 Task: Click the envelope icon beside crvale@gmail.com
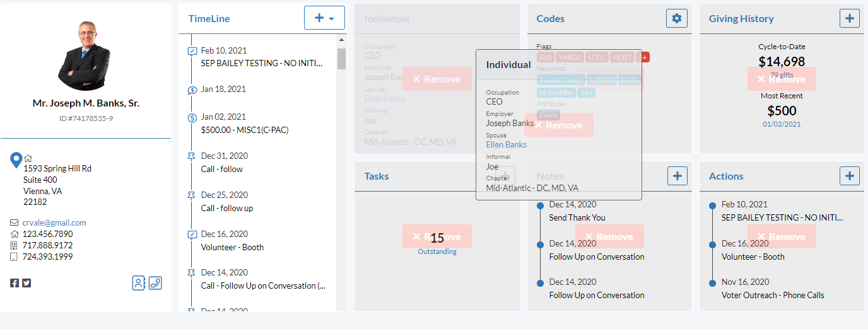coord(15,222)
